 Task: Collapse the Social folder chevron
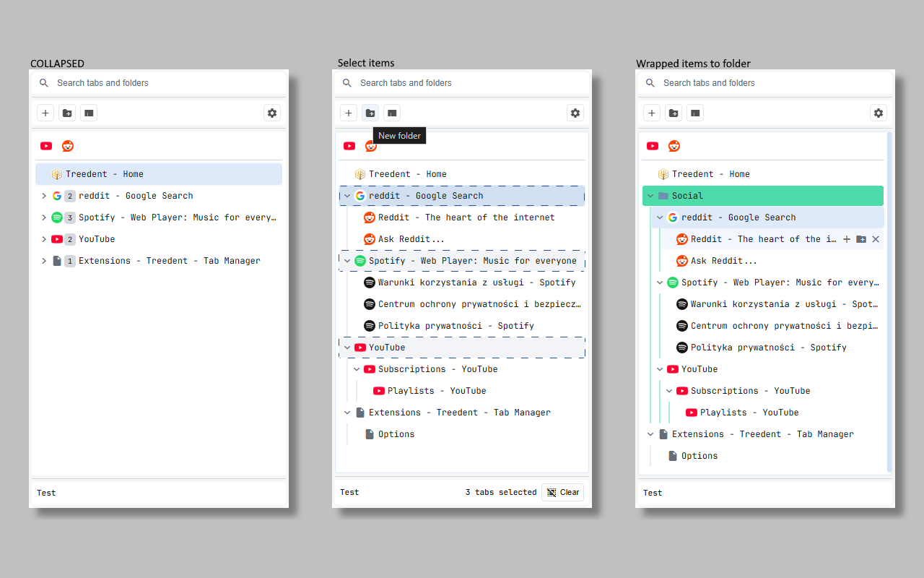tap(650, 196)
